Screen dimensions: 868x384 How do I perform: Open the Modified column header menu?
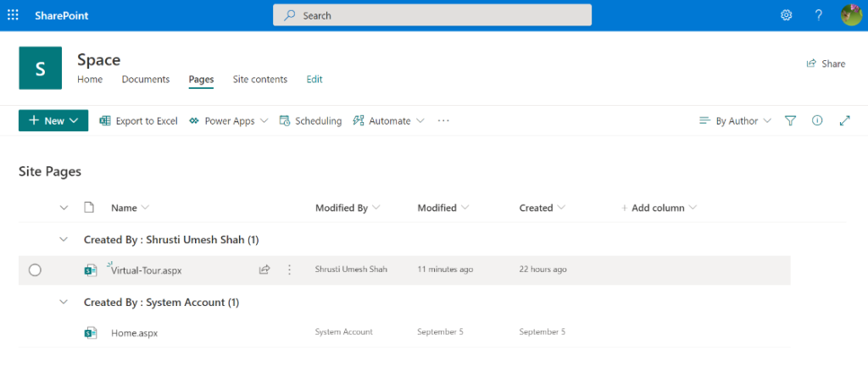[443, 208]
